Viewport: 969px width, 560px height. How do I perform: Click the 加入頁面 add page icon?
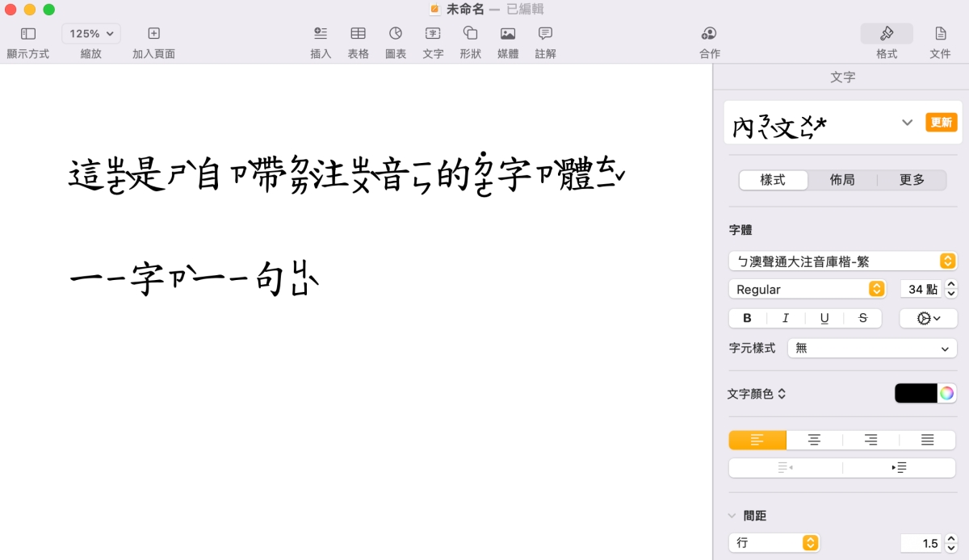click(x=153, y=33)
